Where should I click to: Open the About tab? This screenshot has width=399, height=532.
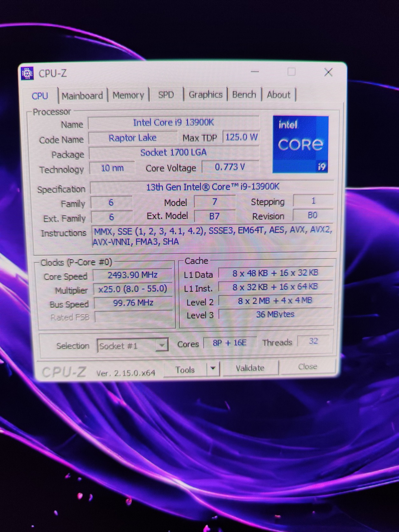click(278, 94)
